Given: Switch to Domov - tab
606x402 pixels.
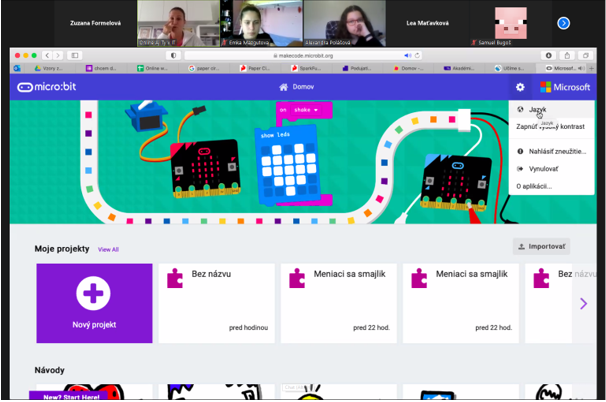Looking at the screenshot, I should click(408, 68).
